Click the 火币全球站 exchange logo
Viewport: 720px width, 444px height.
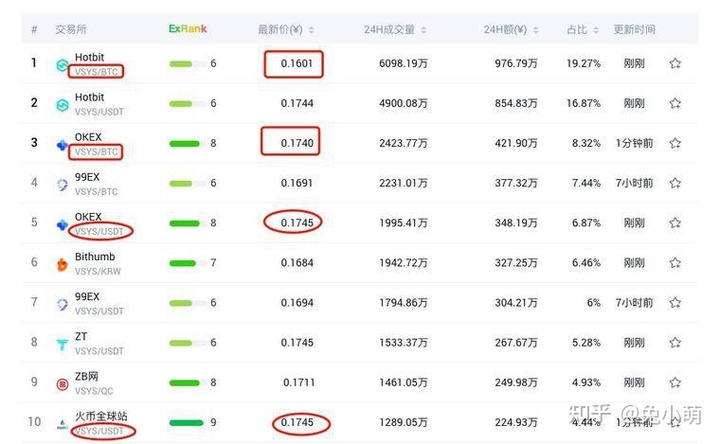coord(62,424)
